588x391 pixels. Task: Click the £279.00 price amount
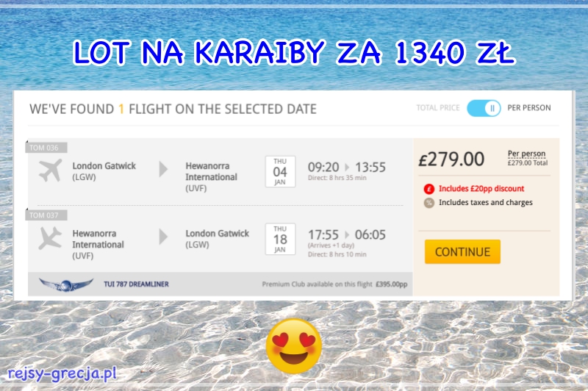tap(451, 159)
